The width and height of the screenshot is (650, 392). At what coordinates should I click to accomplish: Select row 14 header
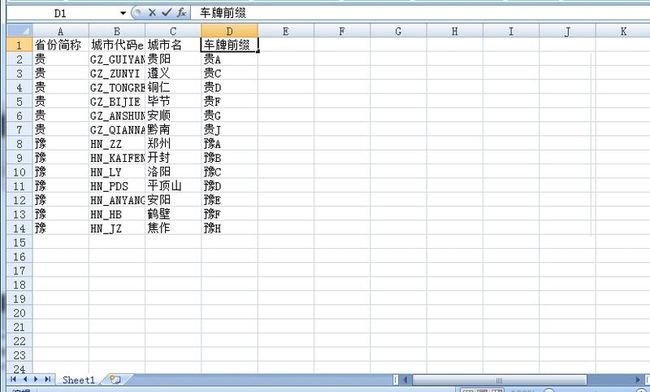[x=19, y=228]
